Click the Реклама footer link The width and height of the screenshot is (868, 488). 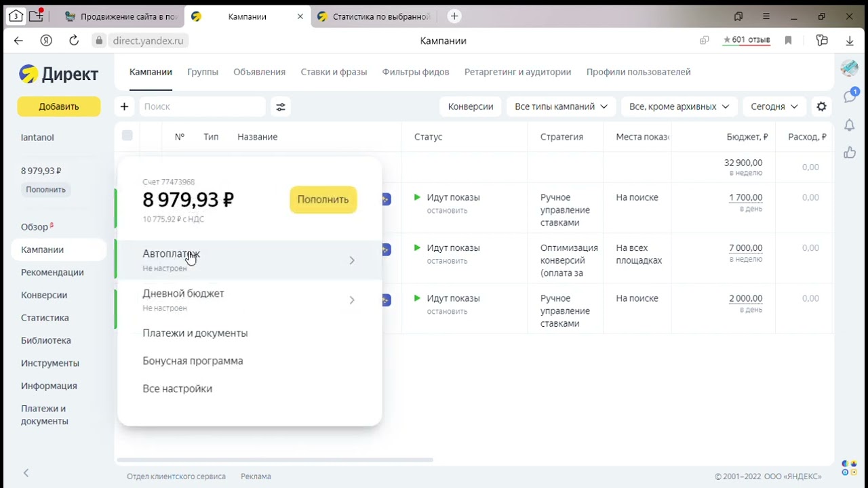pos(256,476)
